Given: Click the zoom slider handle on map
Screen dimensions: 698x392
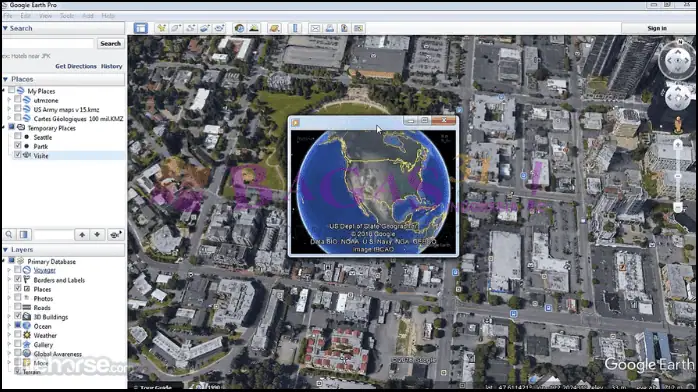Looking at the screenshot, I should click(678, 175).
